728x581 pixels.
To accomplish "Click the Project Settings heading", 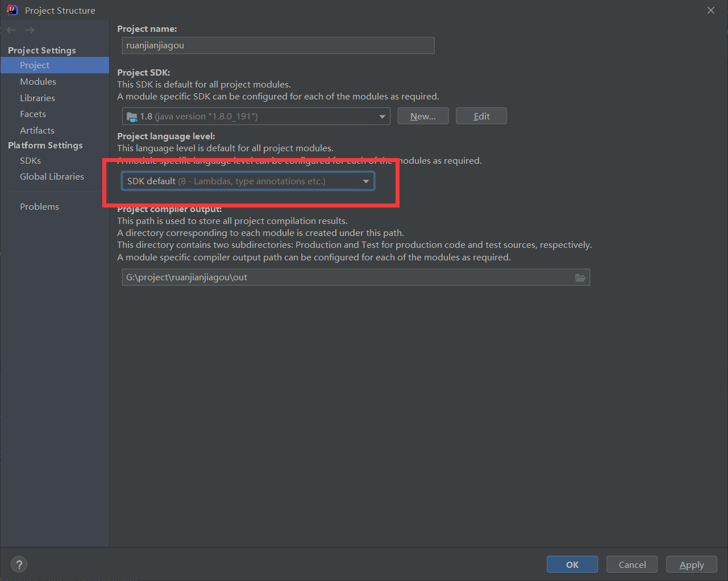I will [x=42, y=50].
